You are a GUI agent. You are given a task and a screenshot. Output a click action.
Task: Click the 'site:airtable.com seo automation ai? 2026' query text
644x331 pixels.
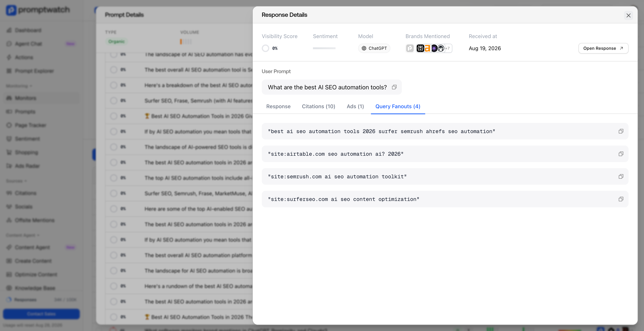(336, 154)
